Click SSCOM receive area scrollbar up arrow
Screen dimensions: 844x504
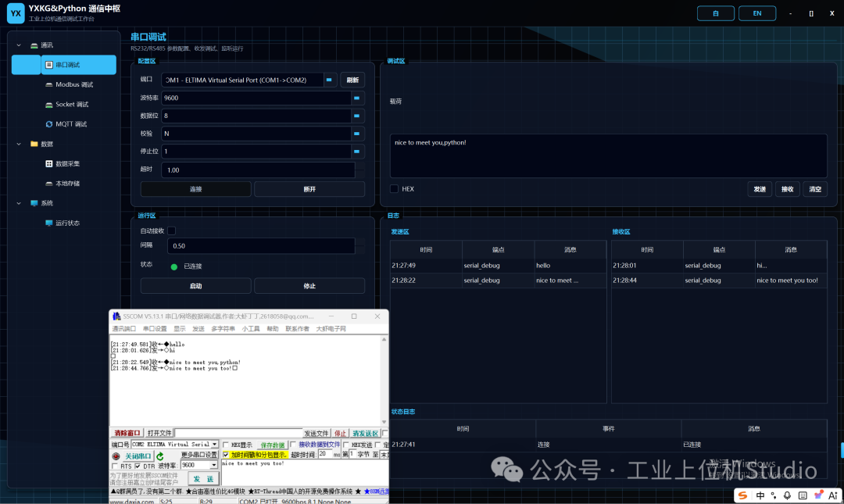(x=384, y=340)
